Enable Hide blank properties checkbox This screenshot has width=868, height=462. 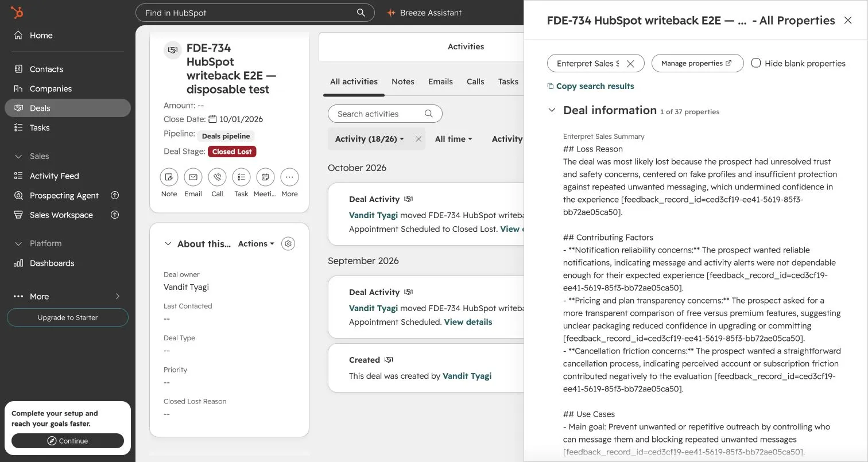coord(756,63)
